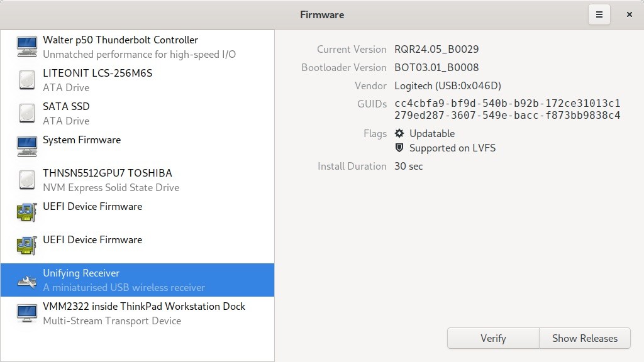Click the SATA SSD drive icon

point(26,113)
